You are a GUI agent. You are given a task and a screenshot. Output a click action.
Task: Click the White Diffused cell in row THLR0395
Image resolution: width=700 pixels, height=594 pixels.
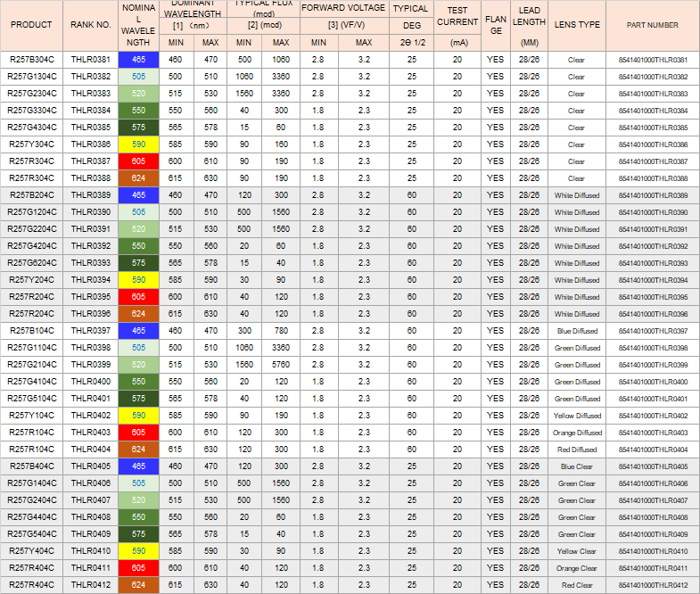[577, 297]
